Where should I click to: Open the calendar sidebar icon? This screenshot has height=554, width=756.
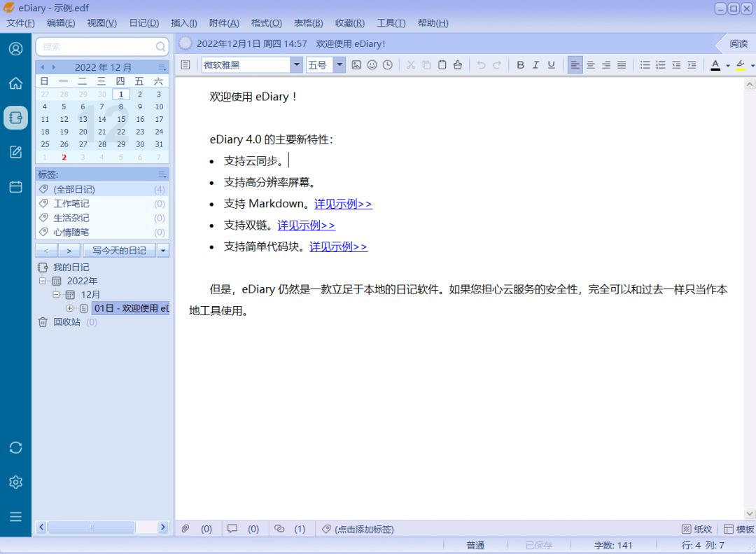coord(15,186)
